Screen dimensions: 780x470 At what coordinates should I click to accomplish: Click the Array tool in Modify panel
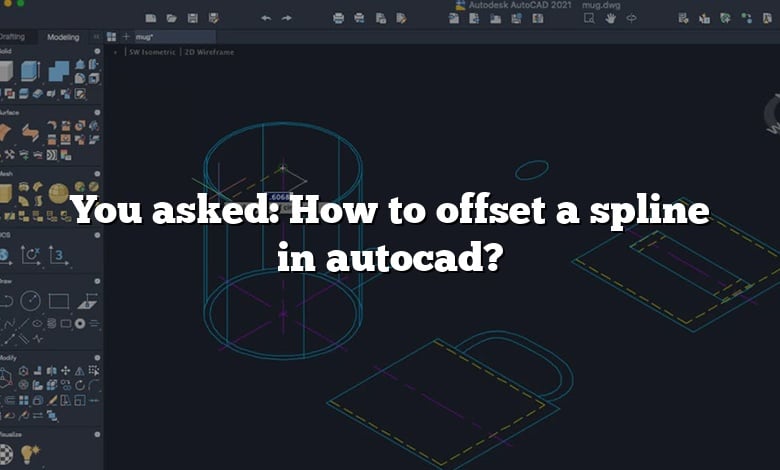coord(23,400)
